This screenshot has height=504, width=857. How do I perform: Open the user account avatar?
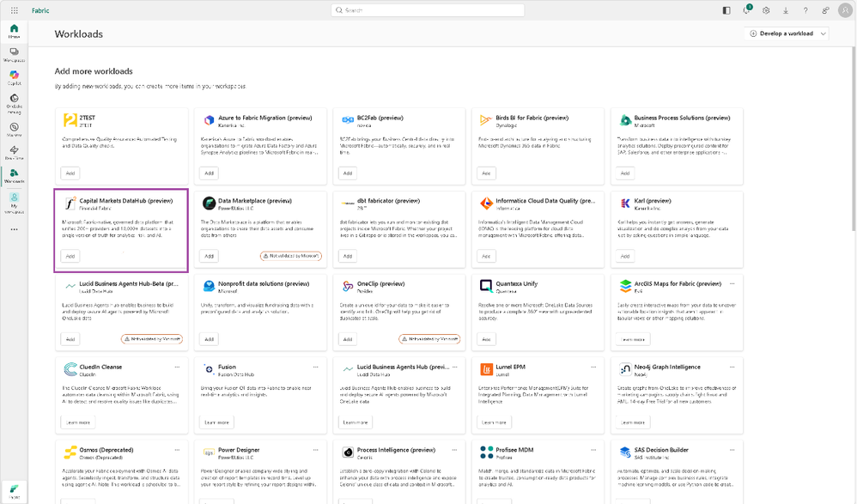[845, 10]
